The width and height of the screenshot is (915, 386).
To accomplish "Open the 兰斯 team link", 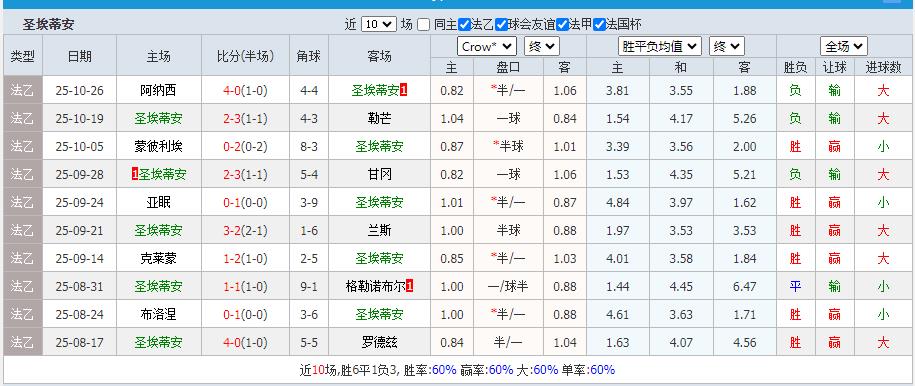I will click(379, 231).
